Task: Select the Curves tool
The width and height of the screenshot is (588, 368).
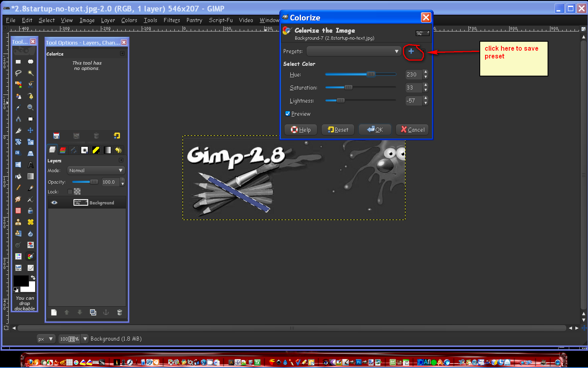Action: point(31,268)
